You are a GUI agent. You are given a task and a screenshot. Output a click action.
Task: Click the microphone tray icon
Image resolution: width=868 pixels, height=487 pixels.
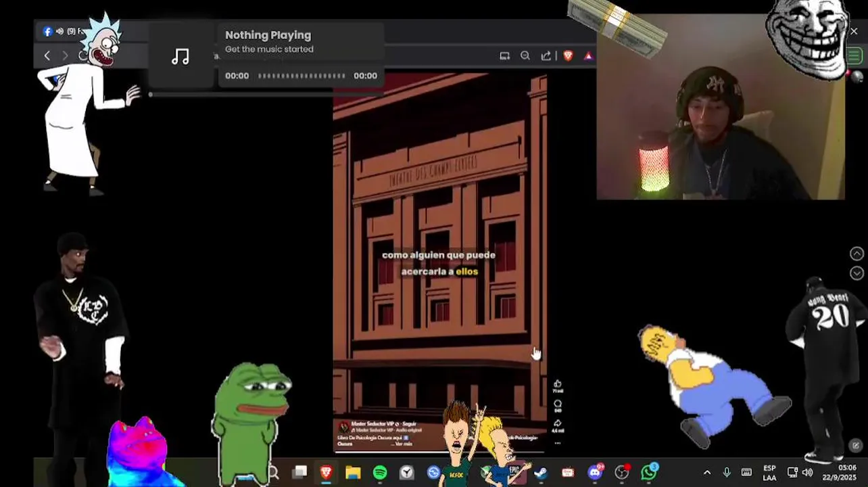(x=727, y=472)
